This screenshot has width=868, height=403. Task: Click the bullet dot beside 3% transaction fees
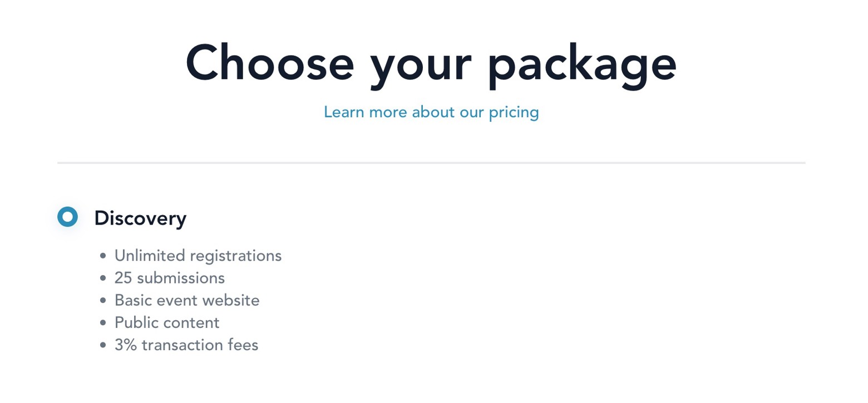pyautogui.click(x=103, y=345)
